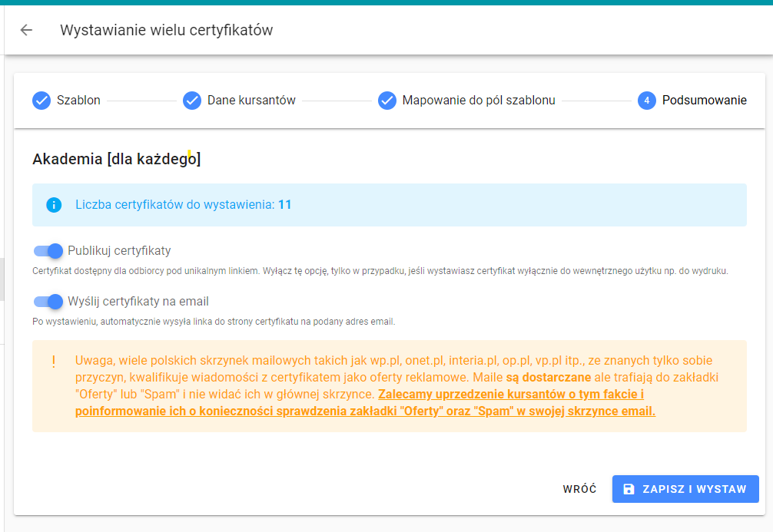The width and height of the screenshot is (773, 532).
Task: Click the ZAPISZ I WYSTAW button
Action: (x=685, y=489)
